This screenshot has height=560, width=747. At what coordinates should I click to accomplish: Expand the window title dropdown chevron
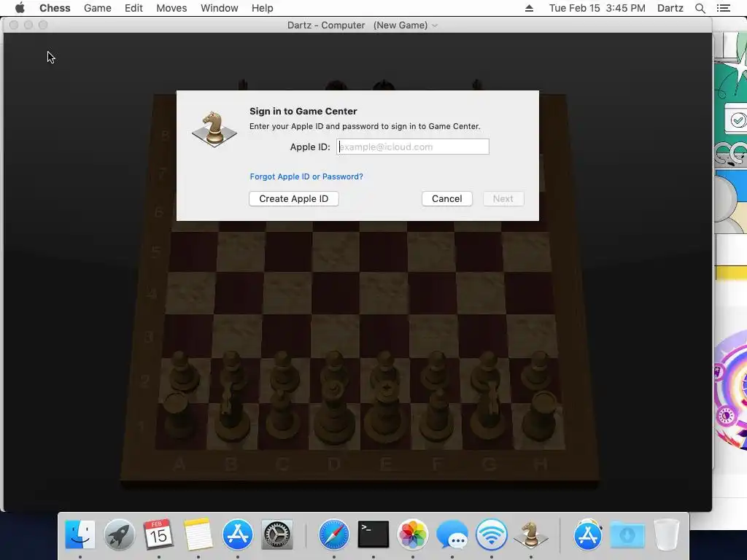[x=435, y=26]
